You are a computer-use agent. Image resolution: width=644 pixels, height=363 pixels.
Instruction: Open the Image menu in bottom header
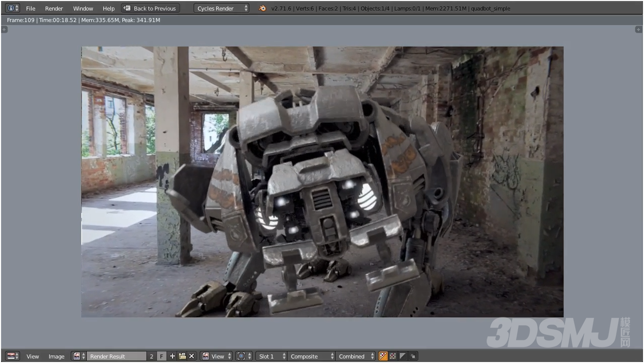click(x=56, y=356)
